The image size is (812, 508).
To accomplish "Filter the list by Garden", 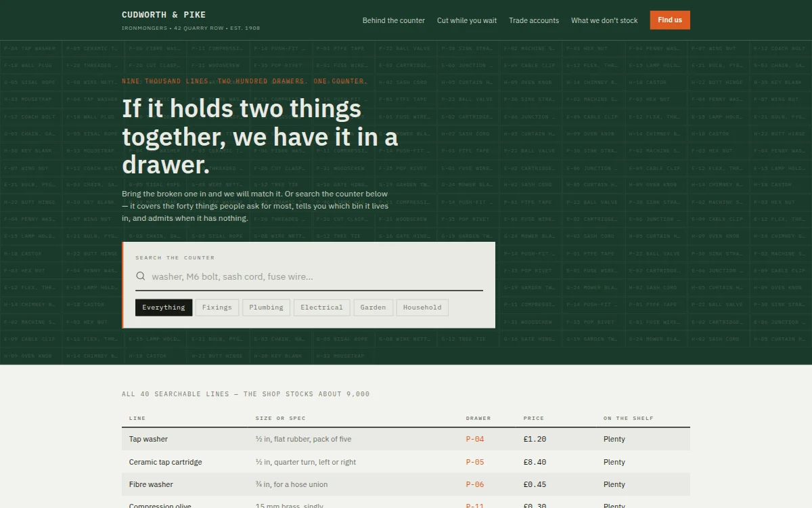I will [x=373, y=308].
